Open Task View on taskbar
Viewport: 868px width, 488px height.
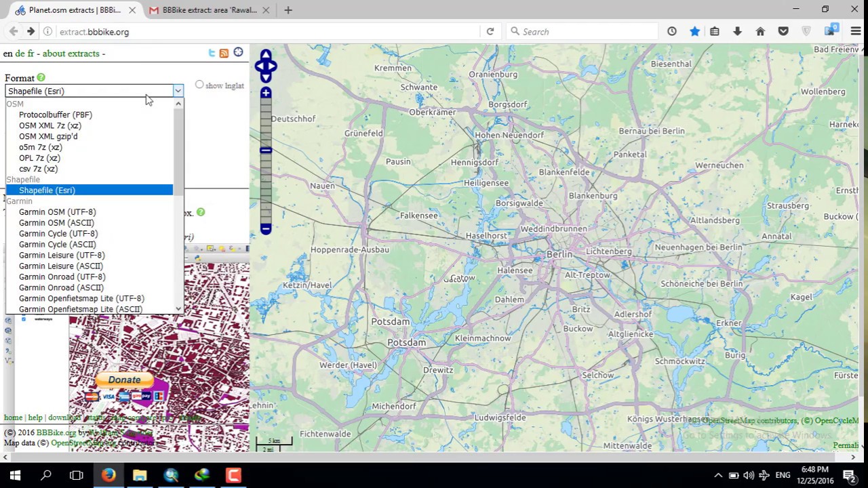point(77,475)
